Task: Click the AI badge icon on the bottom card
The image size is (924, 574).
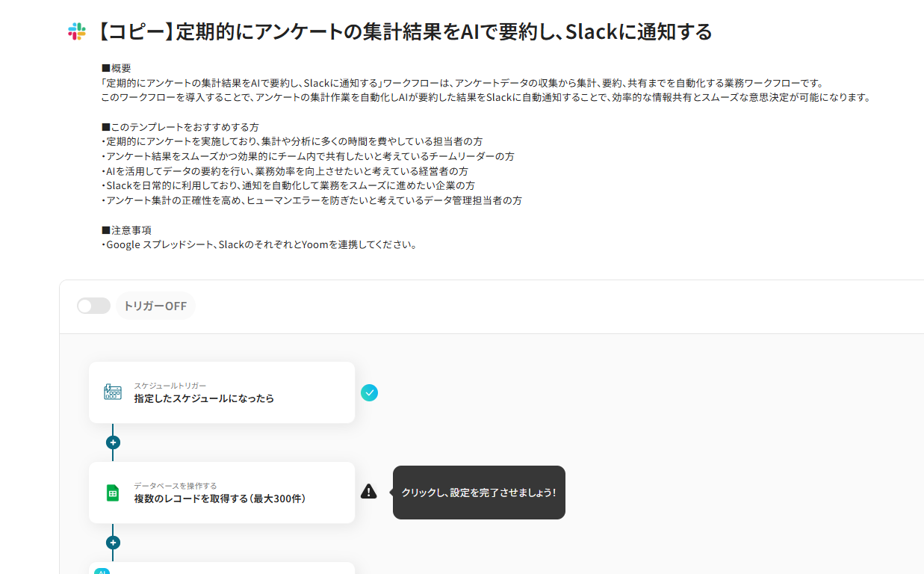Action: click(102, 570)
